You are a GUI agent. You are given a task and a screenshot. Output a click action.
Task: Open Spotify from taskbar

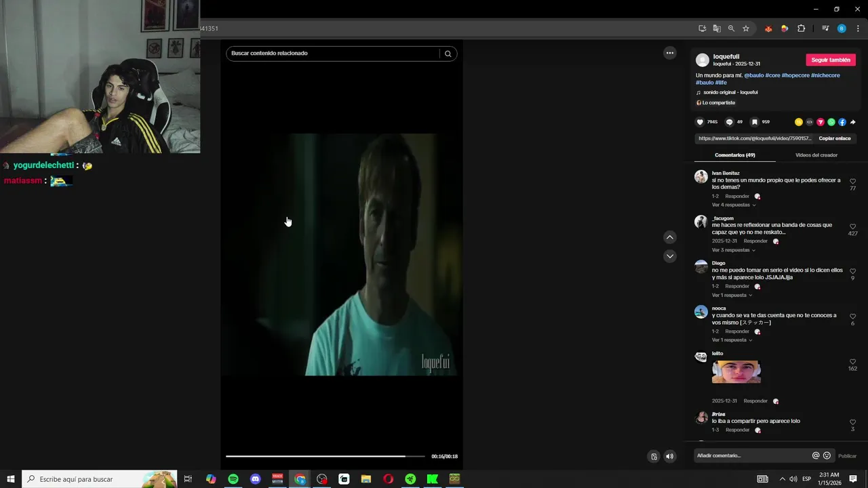coord(233,479)
